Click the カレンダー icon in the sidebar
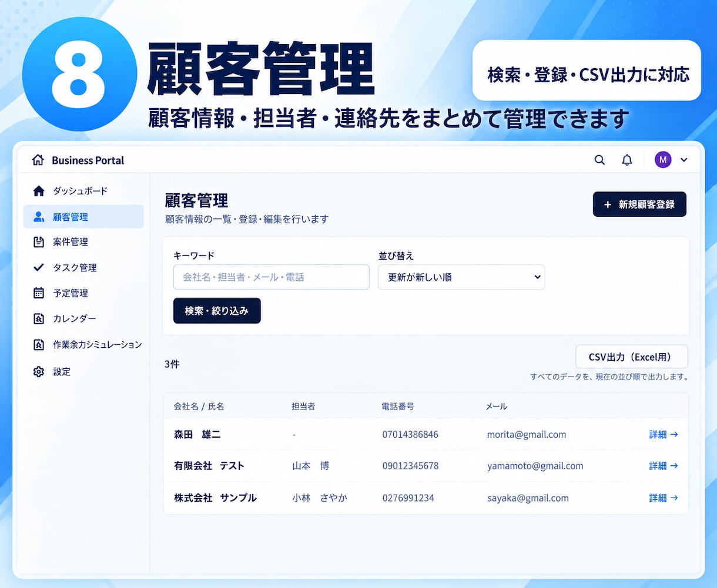The width and height of the screenshot is (717, 588). [39, 318]
